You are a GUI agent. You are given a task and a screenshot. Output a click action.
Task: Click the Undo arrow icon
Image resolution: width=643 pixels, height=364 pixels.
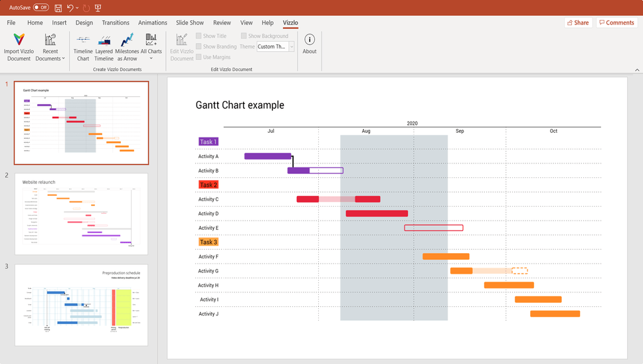[70, 8]
